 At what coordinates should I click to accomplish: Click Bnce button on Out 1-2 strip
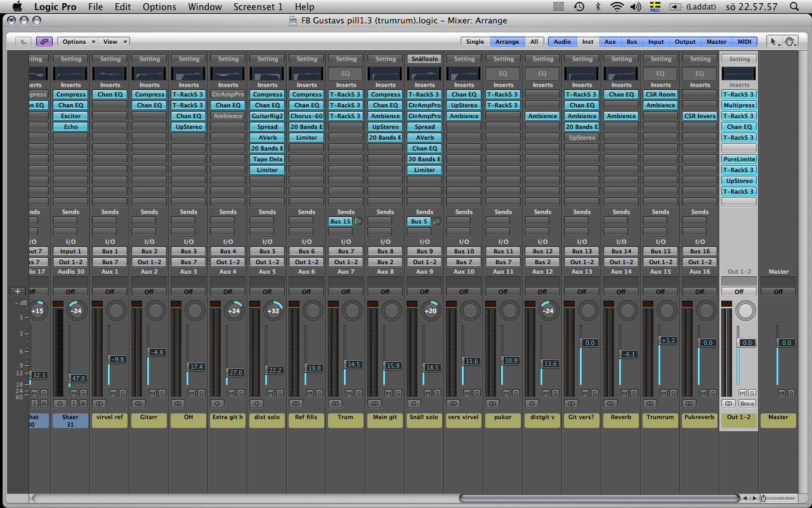747,403
